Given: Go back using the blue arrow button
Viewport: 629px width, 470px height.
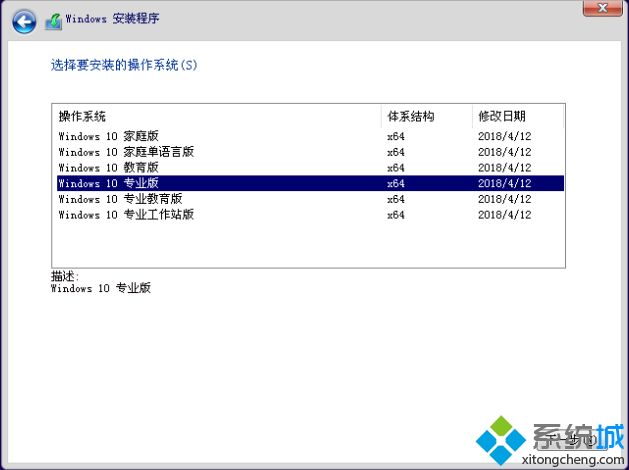Looking at the screenshot, I should pos(24,21).
